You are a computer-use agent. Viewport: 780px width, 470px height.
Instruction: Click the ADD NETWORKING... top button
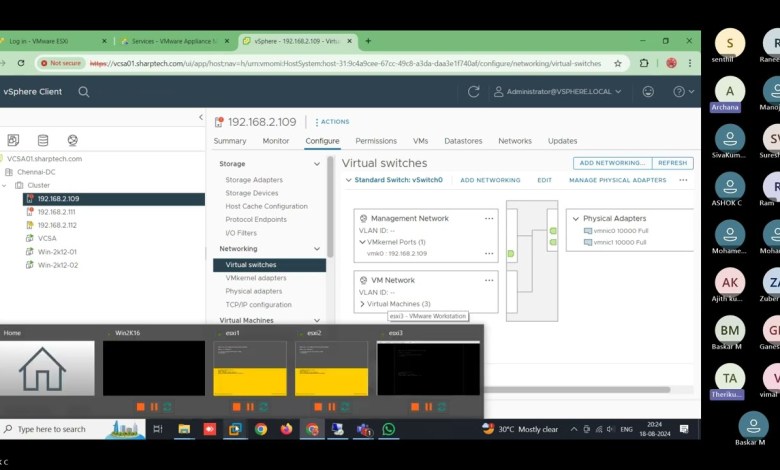pyautogui.click(x=612, y=163)
